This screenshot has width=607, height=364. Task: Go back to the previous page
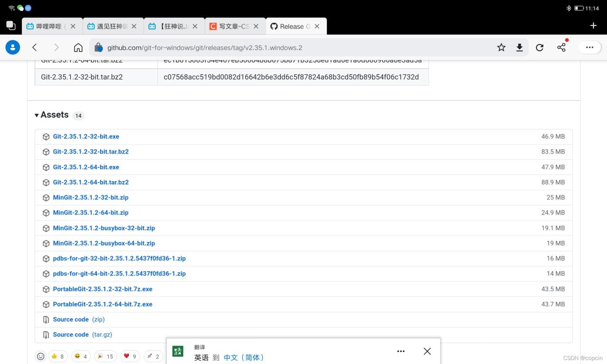pos(35,47)
